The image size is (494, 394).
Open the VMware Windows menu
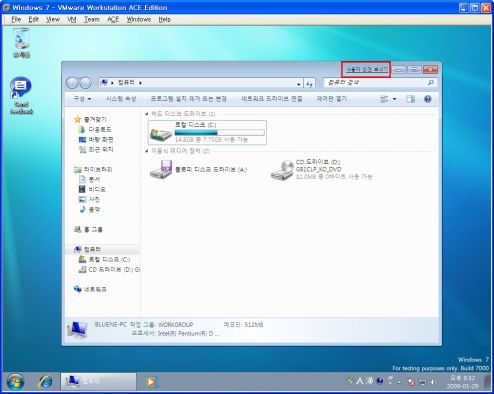(x=139, y=19)
